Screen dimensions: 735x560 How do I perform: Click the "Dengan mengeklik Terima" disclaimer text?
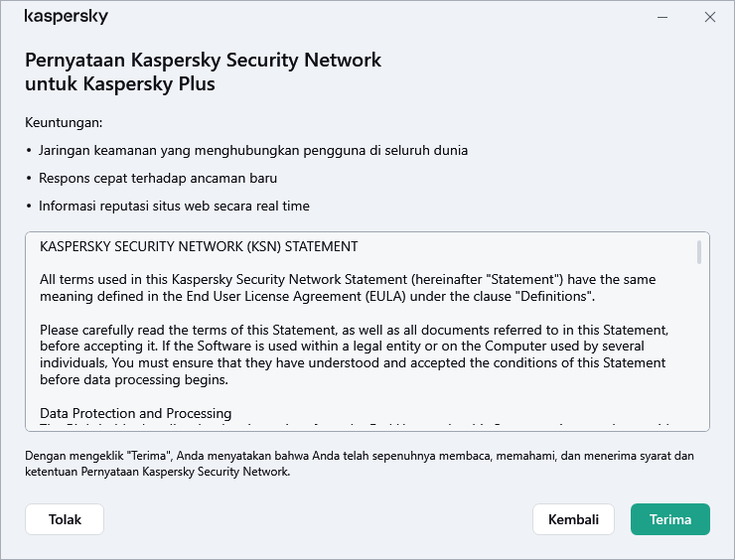[358, 464]
